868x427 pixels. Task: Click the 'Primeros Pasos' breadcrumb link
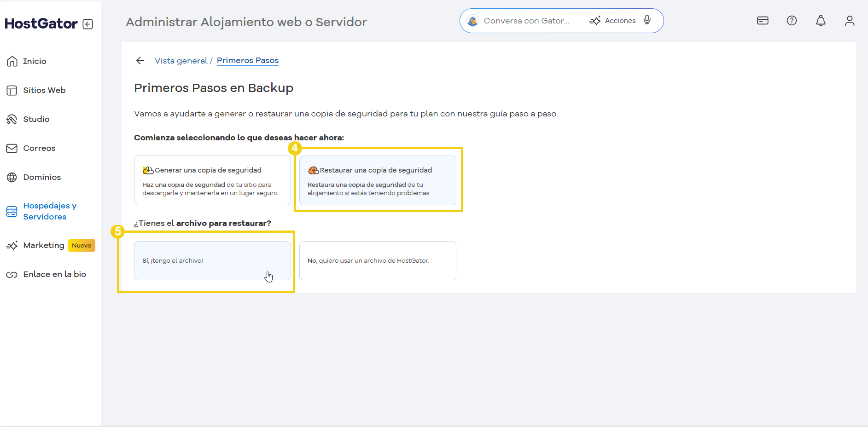pos(247,60)
